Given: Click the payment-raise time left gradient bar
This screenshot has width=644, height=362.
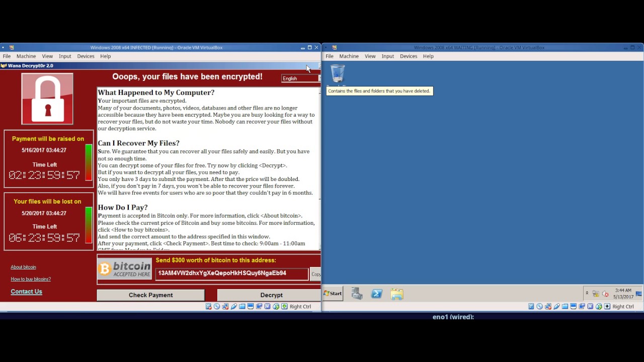Looking at the screenshot, I should click(89, 162).
